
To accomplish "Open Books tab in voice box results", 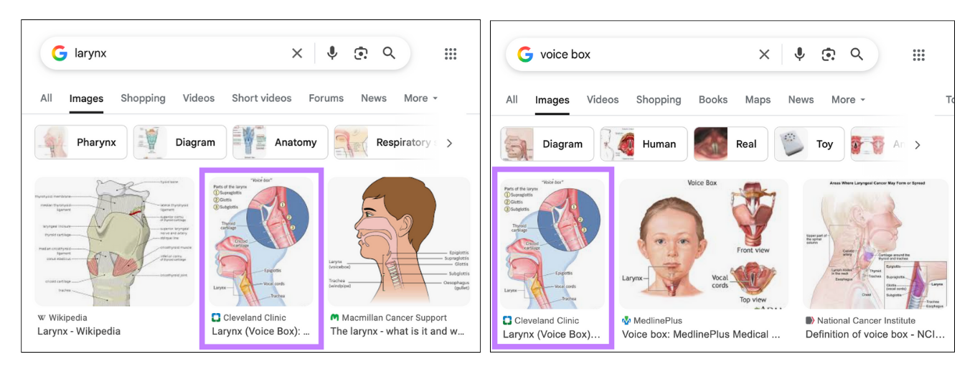I will (x=713, y=100).
